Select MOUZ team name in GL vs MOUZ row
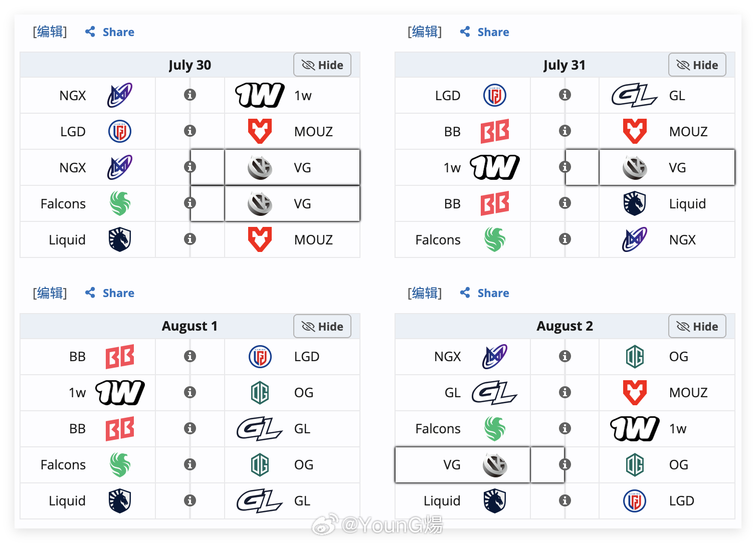Viewport: 756px width, 543px height. click(x=688, y=393)
